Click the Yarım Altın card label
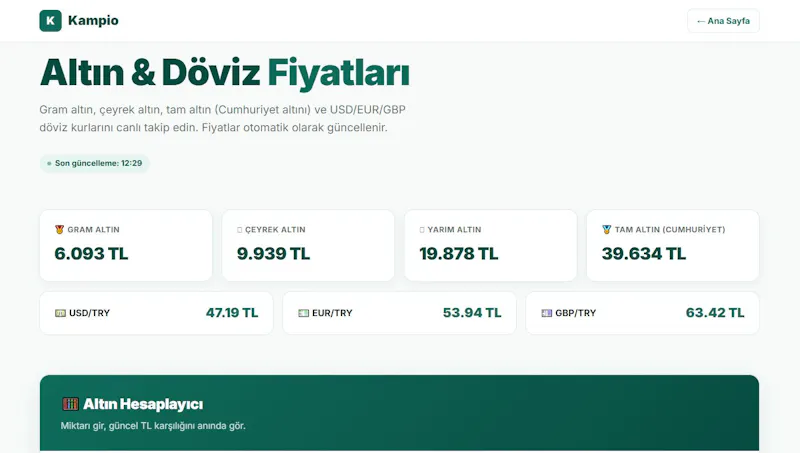The width and height of the screenshot is (800, 453). 454,230
